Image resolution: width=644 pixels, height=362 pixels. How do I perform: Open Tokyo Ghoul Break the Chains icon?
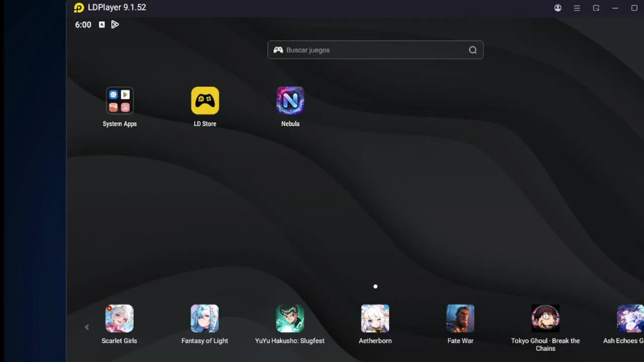545,318
